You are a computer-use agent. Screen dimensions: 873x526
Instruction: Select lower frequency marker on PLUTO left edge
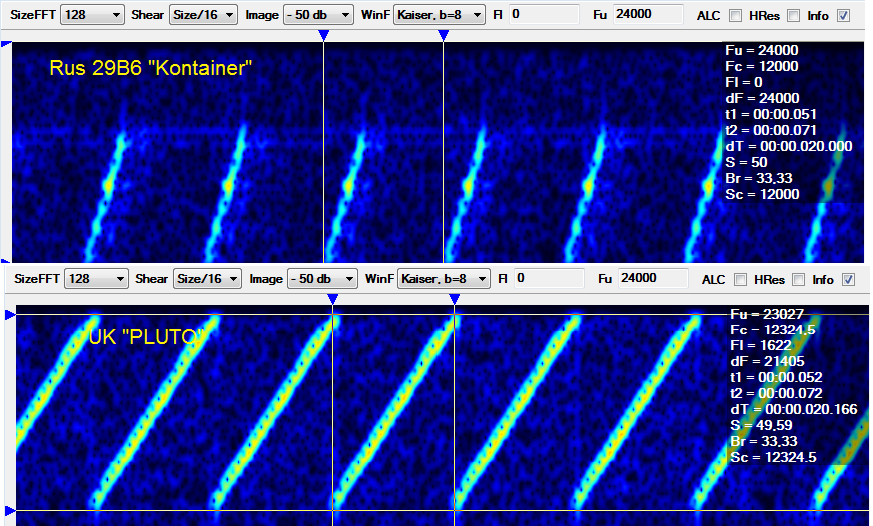coord(10,510)
